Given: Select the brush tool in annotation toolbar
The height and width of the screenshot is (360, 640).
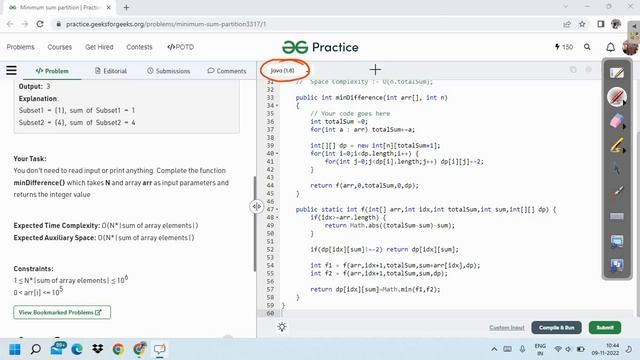Looking at the screenshot, I should [x=617, y=192].
